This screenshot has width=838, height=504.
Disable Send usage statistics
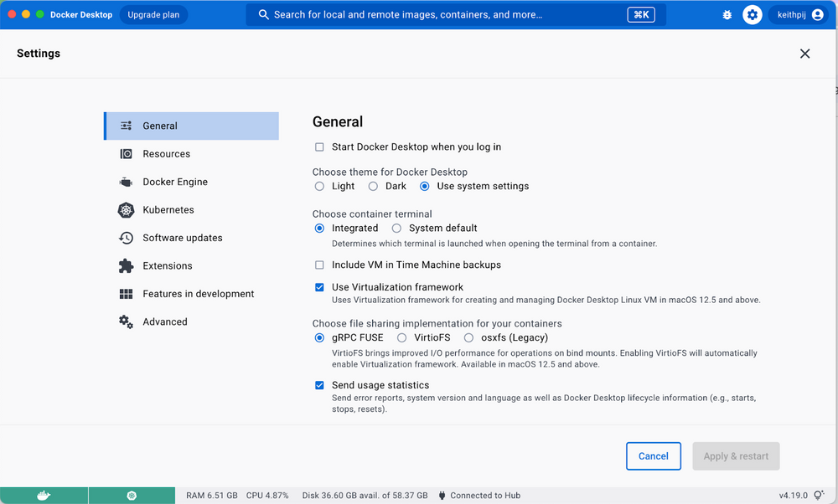(319, 385)
